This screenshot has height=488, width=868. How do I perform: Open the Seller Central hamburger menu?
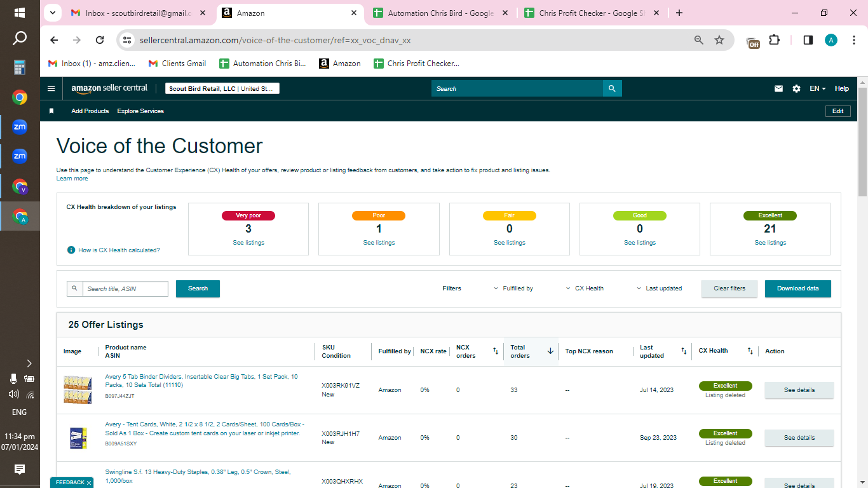tap(51, 89)
